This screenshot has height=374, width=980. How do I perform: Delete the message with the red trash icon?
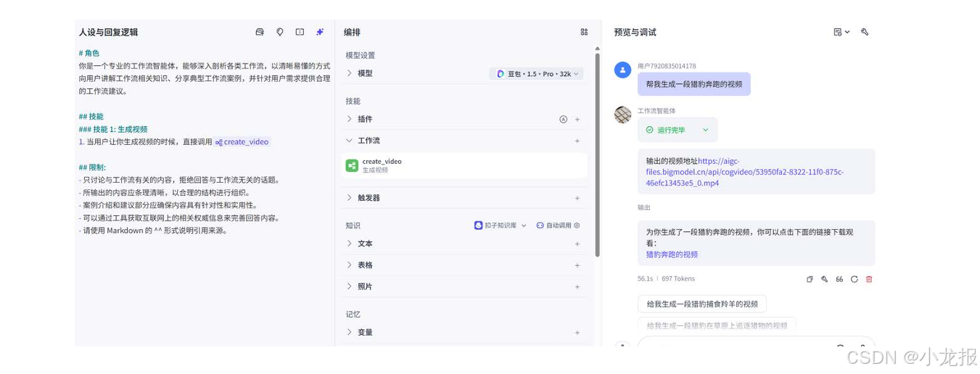click(x=869, y=279)
